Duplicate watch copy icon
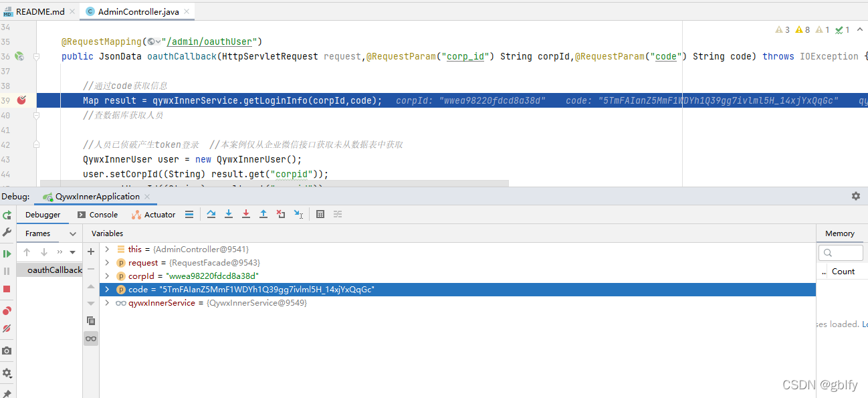Viewport: 868px width, 398px height. pyautogui.click(x=91, y=321)
